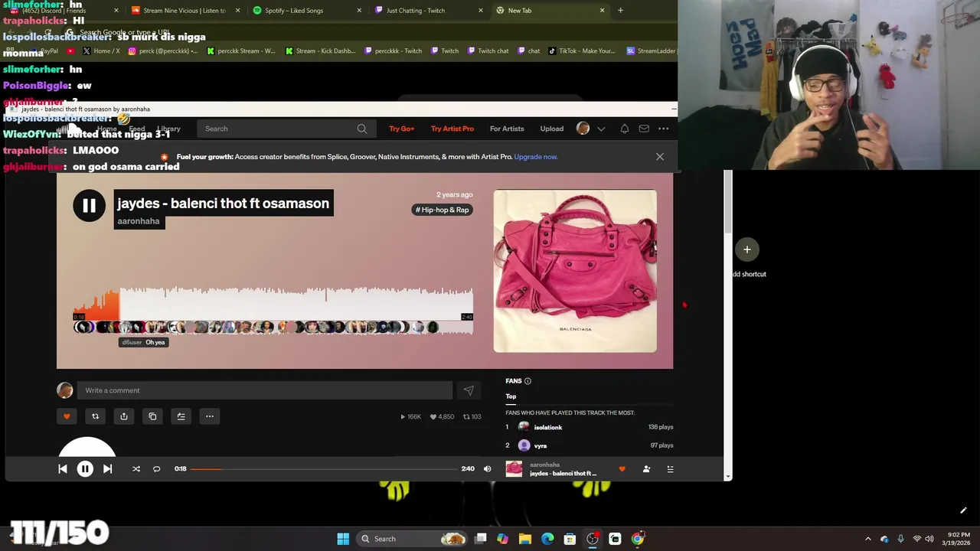980x551 pixels.
Task: Send comment with the paper plane button
Action: coord(469,390)
